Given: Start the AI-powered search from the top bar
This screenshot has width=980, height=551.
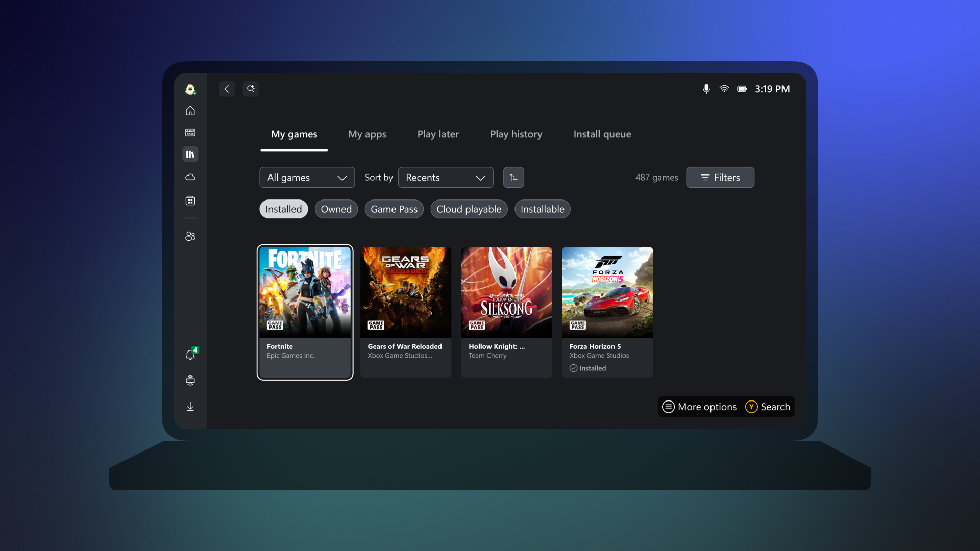Looking at the screenshot, I should 251,88.
